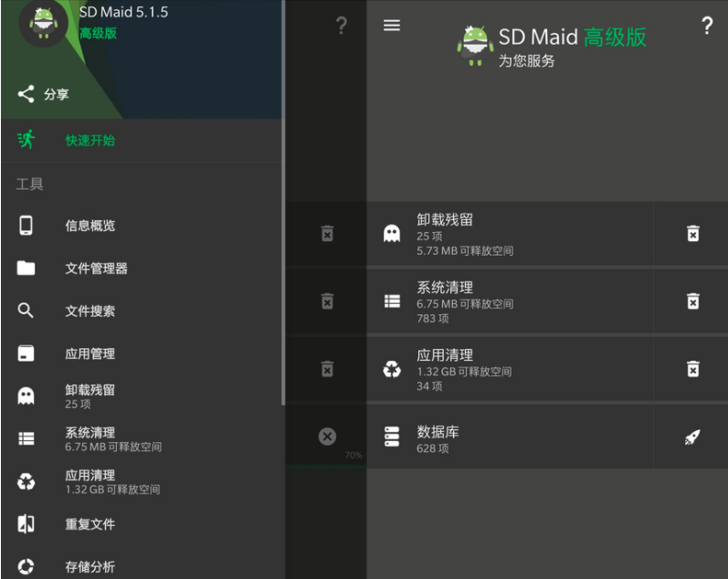The height and width of the screenshot is (579, 728).
Task: Open 文件管理器 from the drawer
Action: tap(142, 268)
